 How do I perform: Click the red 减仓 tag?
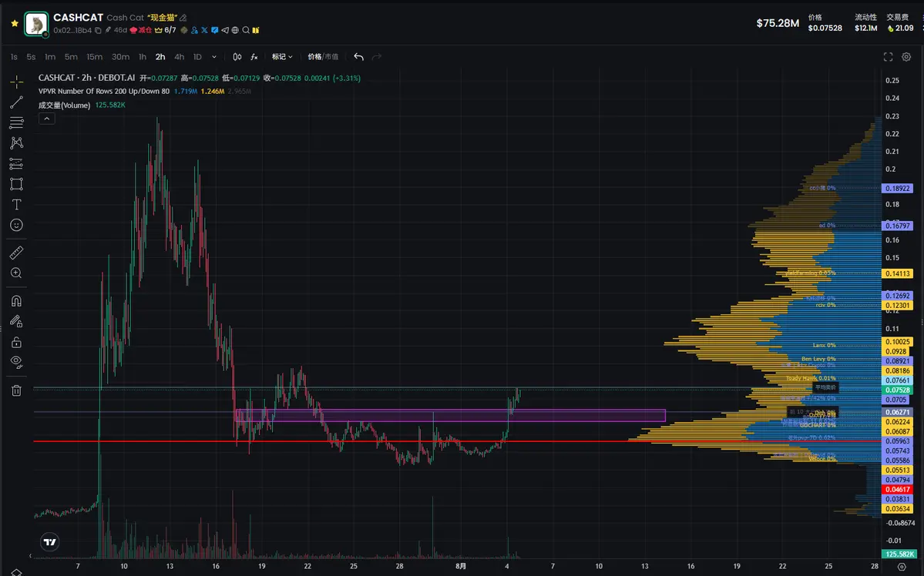[141, 30]
